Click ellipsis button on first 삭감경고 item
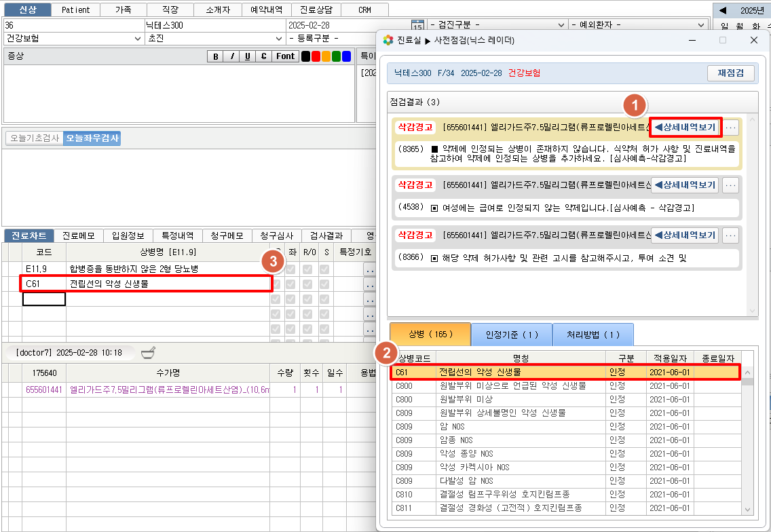The height and width of the screenshot is (532, 771). click(x=730, y=127)
